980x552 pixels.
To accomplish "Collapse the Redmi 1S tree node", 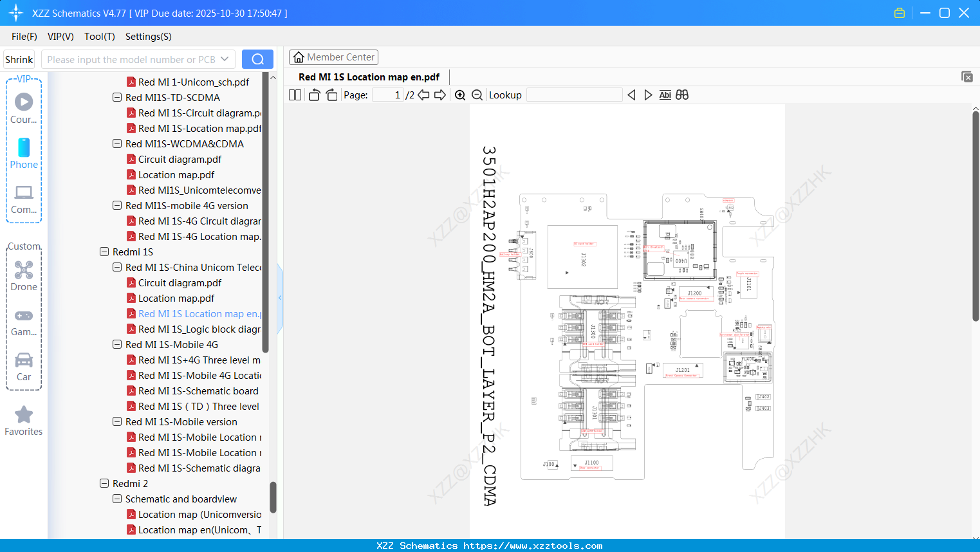I will 104,252.
